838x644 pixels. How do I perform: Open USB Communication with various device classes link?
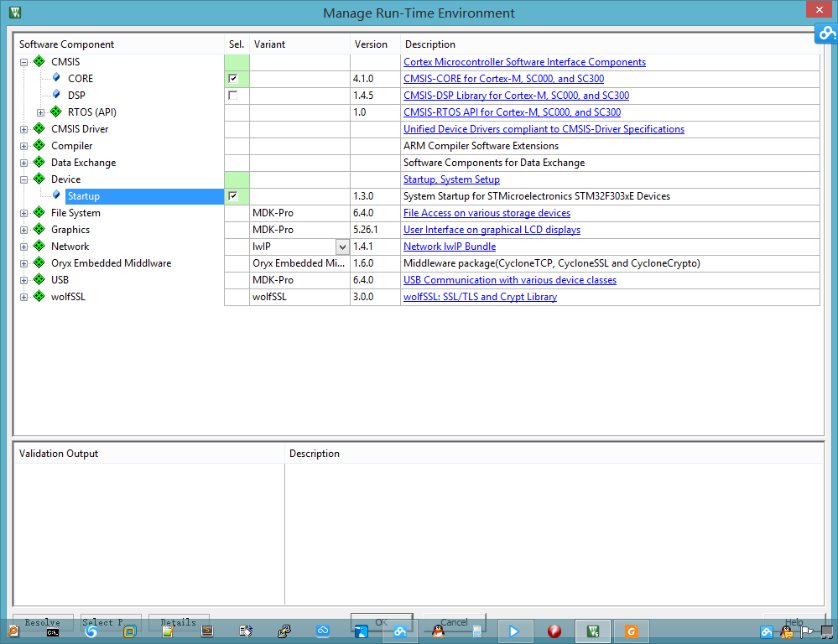pos(510,280)
